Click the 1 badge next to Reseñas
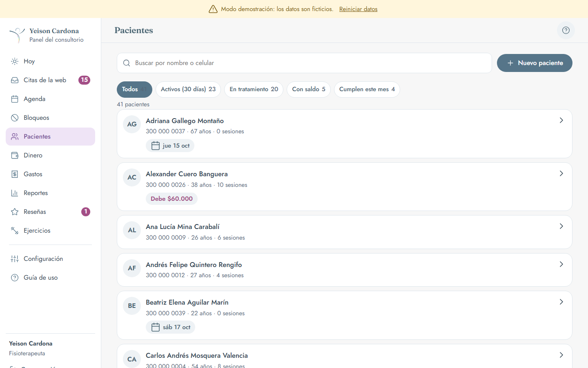The image size is (588, 368). pyautogui.click(x=86, y=212)
